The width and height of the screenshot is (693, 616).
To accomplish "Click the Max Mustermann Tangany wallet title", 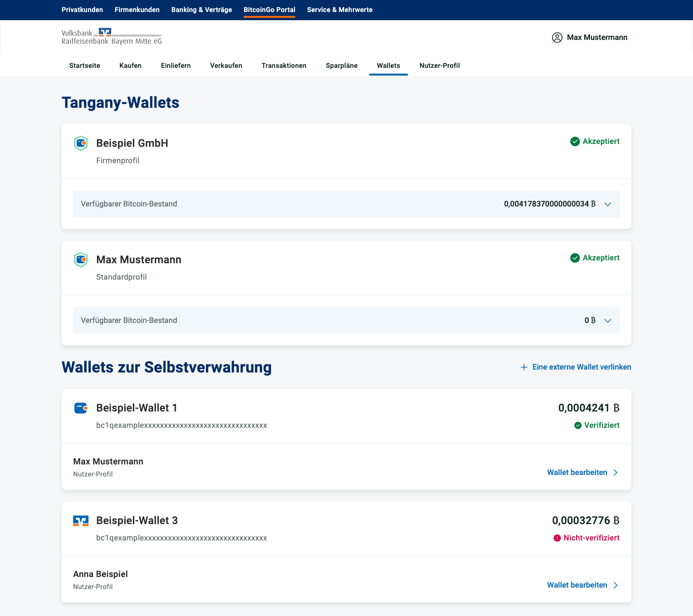I will click(139, 260).
